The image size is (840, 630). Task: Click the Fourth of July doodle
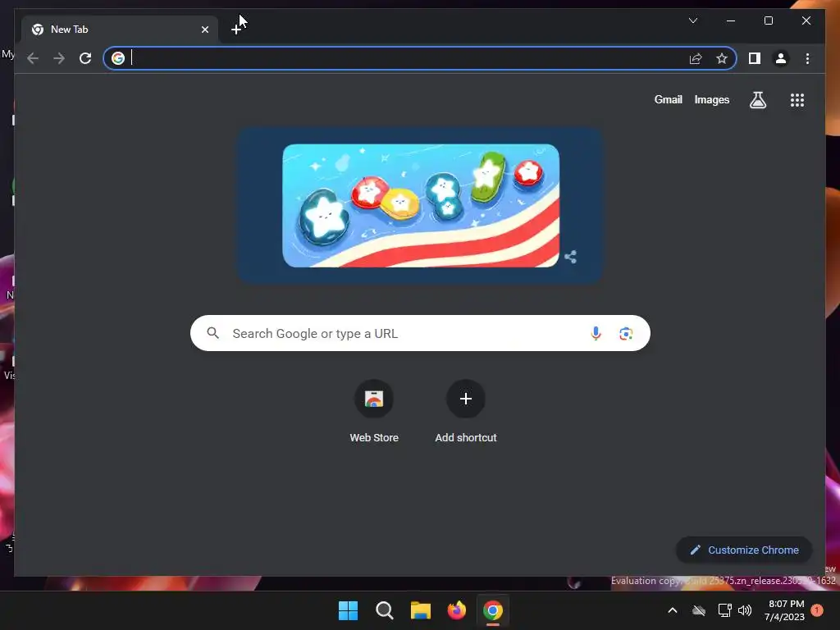[x=421, y=206]
